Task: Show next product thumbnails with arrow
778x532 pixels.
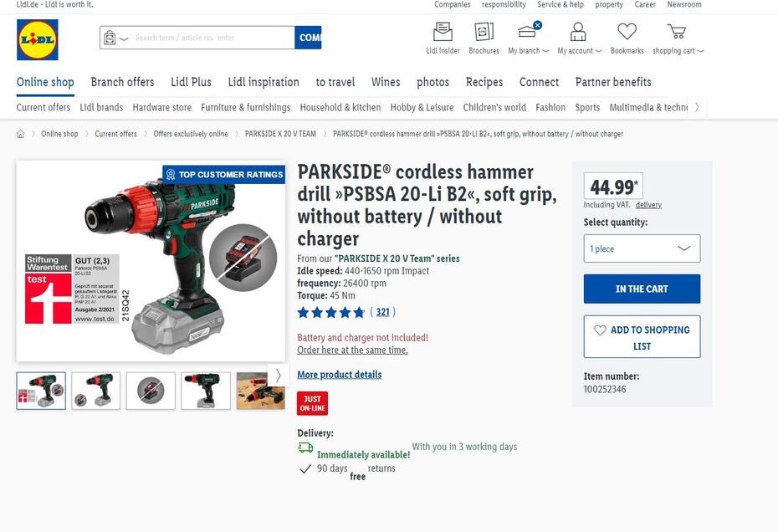Action: [x=278, y=376]
